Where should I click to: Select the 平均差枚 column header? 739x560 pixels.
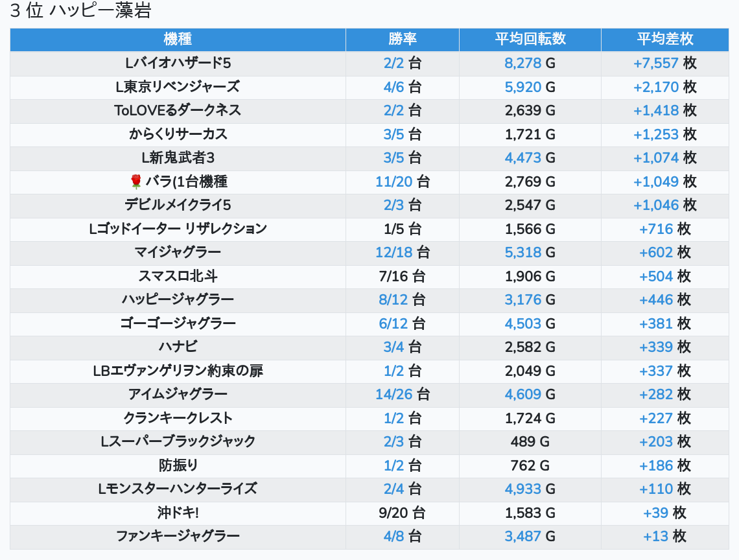pyautogui.click(x=664, y=39)
